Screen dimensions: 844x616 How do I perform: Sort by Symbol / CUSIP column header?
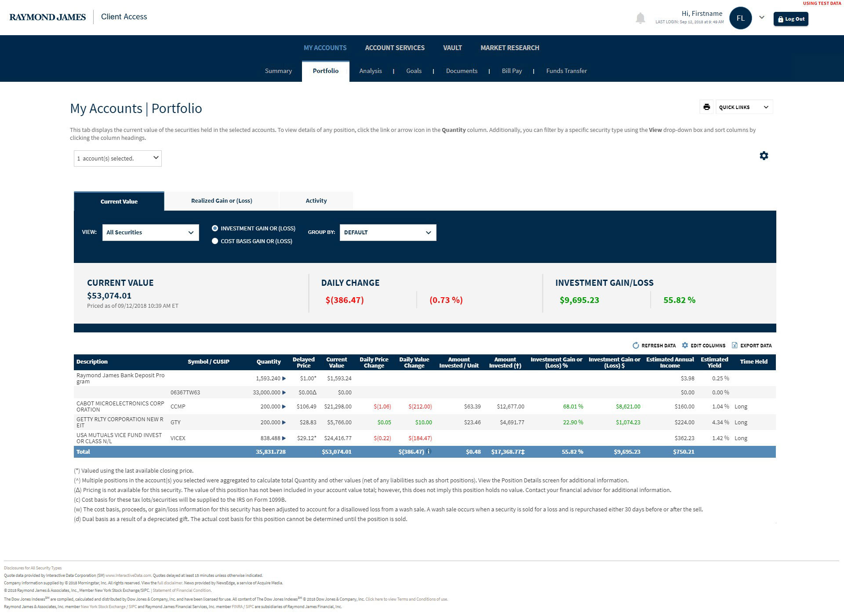click(x=208, y=362)
